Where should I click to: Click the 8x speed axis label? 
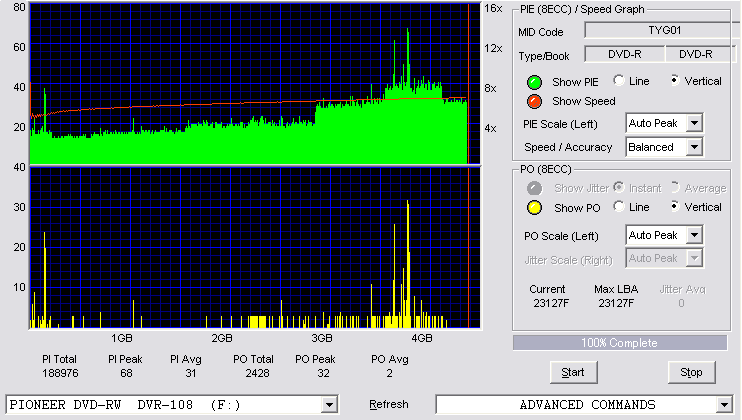[490, 88]
